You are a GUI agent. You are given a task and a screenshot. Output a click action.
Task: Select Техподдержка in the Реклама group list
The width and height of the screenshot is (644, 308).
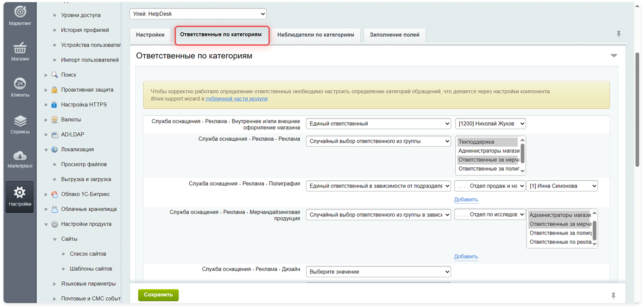click(487, 142)
